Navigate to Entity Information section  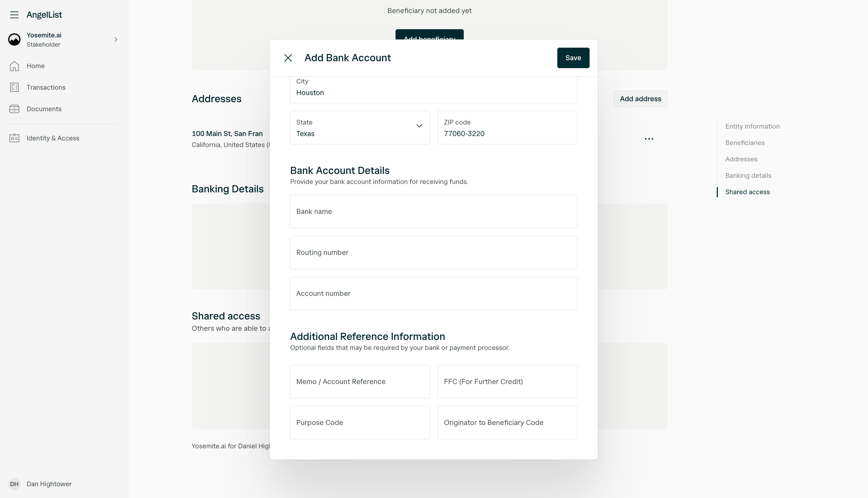753,126
